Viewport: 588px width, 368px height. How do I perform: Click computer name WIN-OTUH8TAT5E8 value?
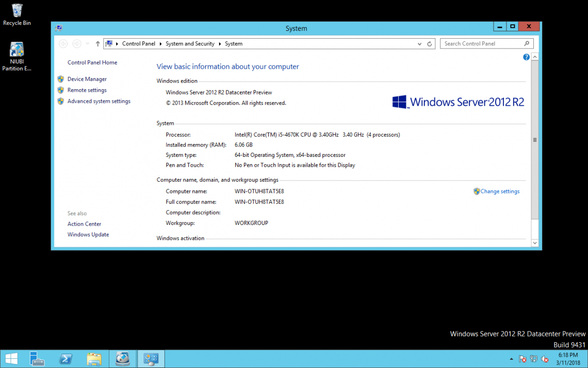pyautogui.click(x=259, y=191)
